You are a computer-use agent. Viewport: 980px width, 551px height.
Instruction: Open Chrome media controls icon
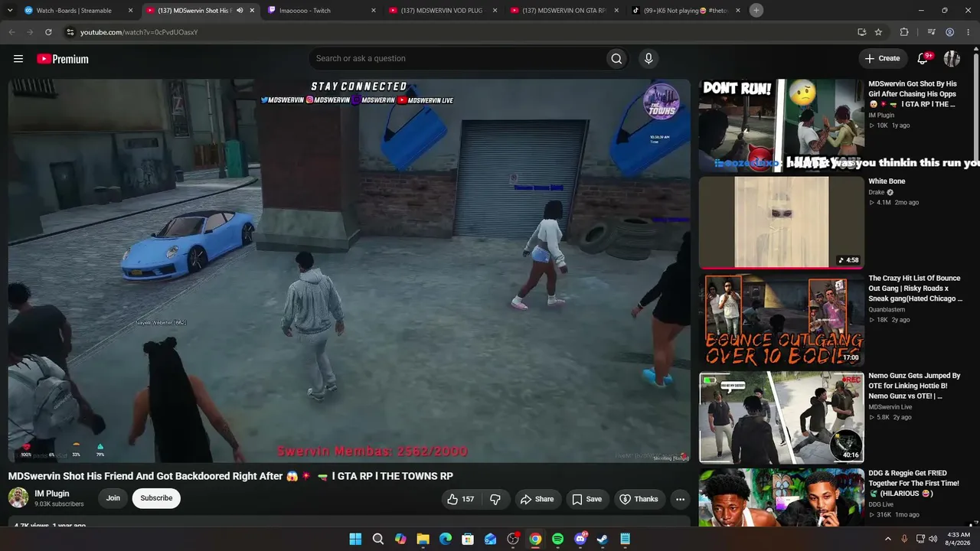coord(931,32)
